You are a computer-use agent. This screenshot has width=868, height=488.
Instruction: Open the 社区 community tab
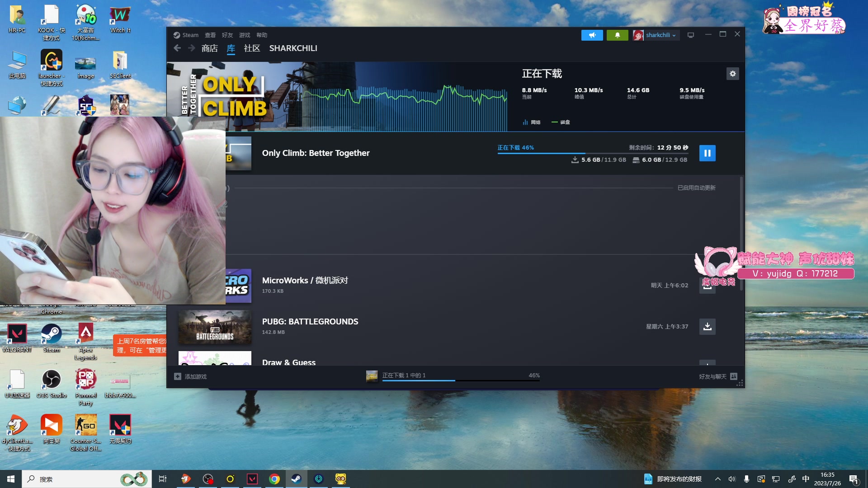[252, 48]
